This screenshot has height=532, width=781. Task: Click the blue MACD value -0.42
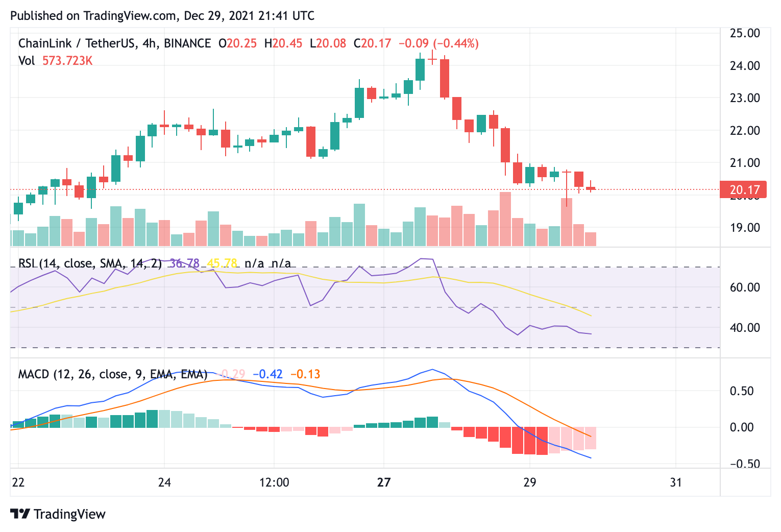point(268,374)
